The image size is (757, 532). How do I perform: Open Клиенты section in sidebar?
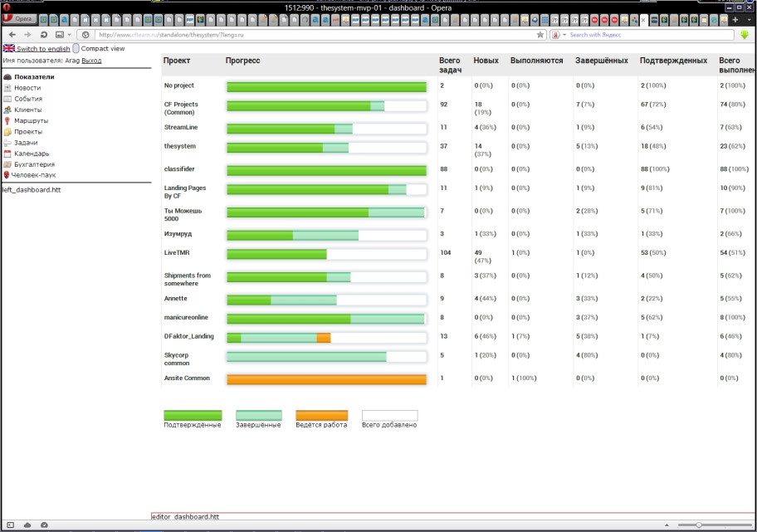click(27, 110)
